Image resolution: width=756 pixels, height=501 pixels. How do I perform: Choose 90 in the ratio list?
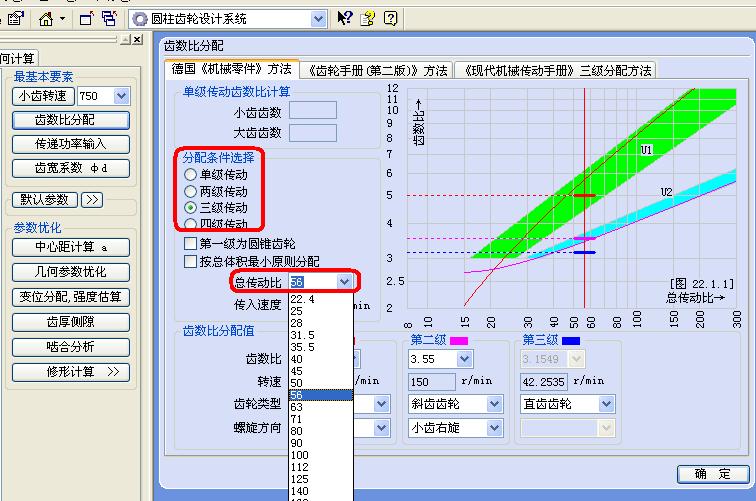[321, 443]
